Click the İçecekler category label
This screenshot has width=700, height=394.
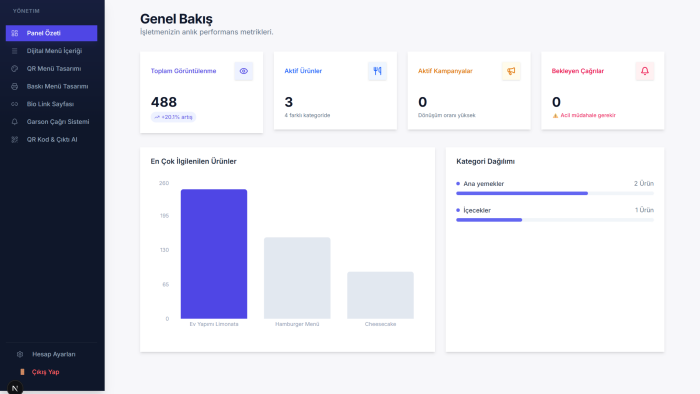[x=477, y=210]
